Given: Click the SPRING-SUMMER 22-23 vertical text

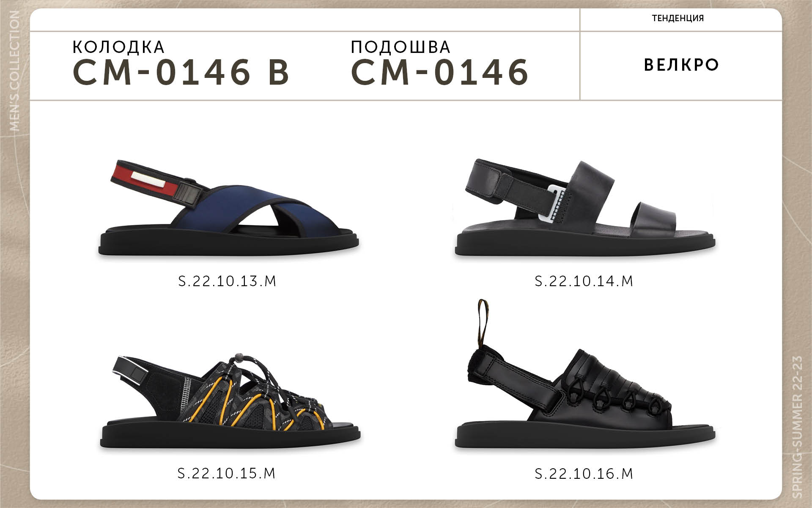Looking at the screenshot, I should click(797, 427).
